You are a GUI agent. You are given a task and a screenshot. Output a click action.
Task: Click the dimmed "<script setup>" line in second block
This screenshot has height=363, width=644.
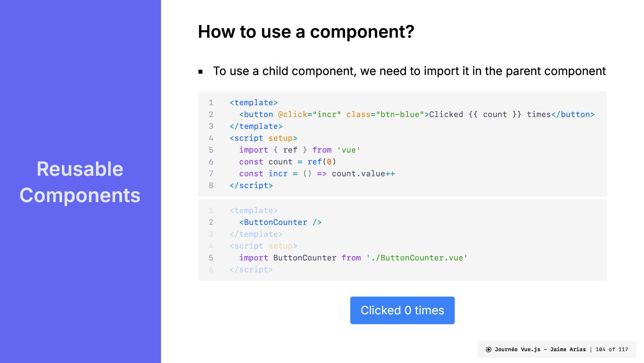coord(263,246)
